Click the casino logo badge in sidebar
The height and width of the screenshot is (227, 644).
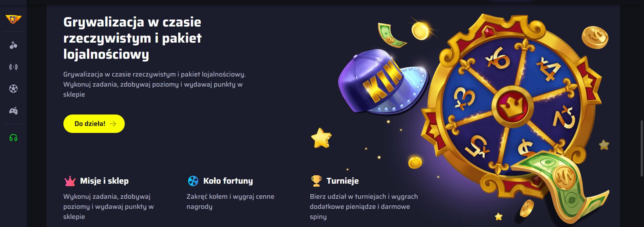(14, 19)
